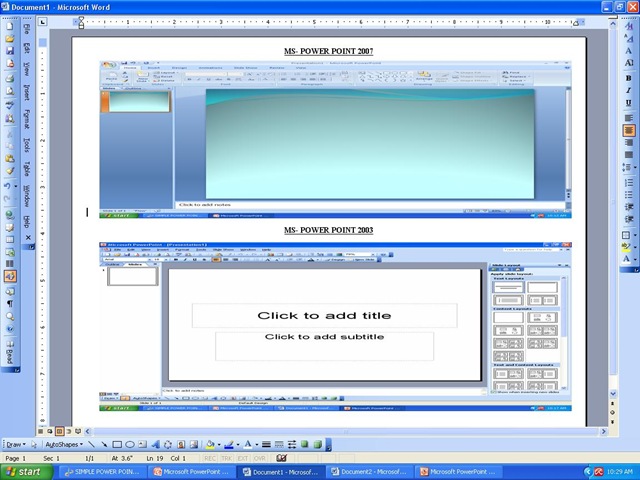Open the Draw menu dropdown
This screenshot has height=480, width=640.
click(x=16, y=444)
